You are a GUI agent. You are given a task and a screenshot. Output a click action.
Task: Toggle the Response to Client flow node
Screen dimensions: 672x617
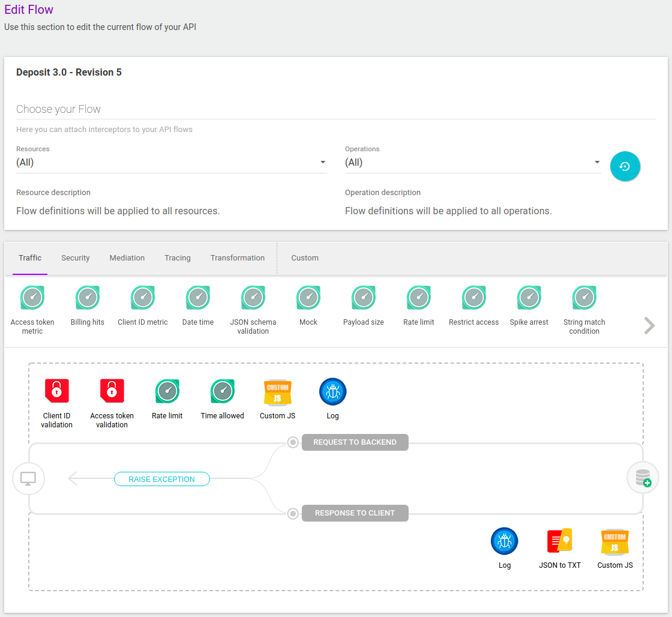tap(293, 514)
